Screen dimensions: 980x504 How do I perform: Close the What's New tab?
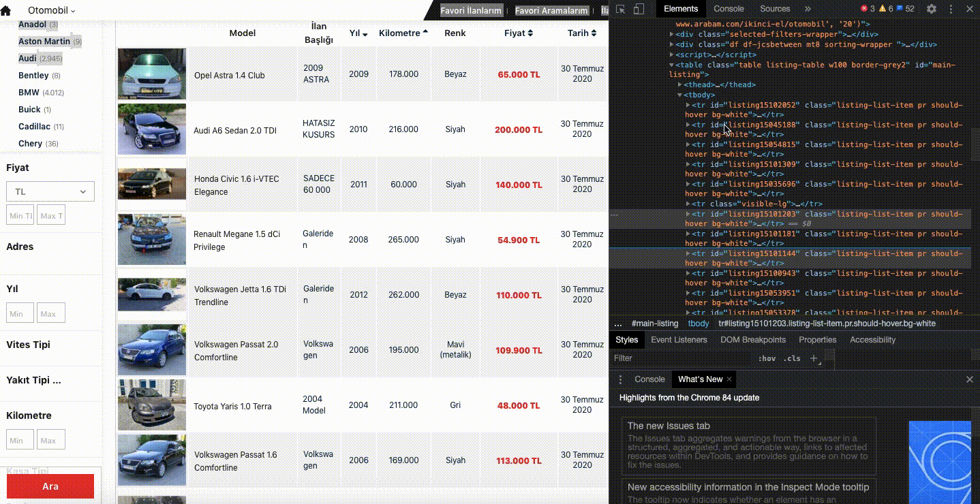tap(729, 379)
